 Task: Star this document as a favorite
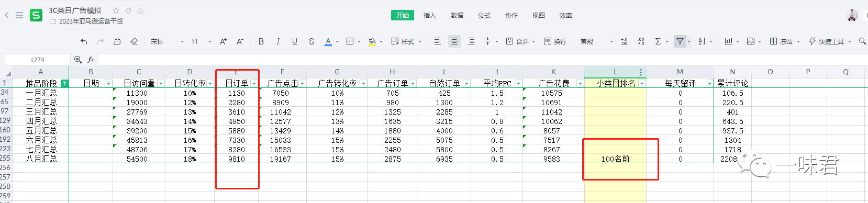click(x=116, y=10)
